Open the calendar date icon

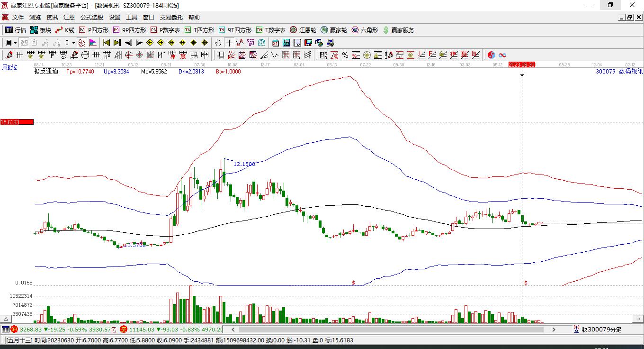coord(276,43)
